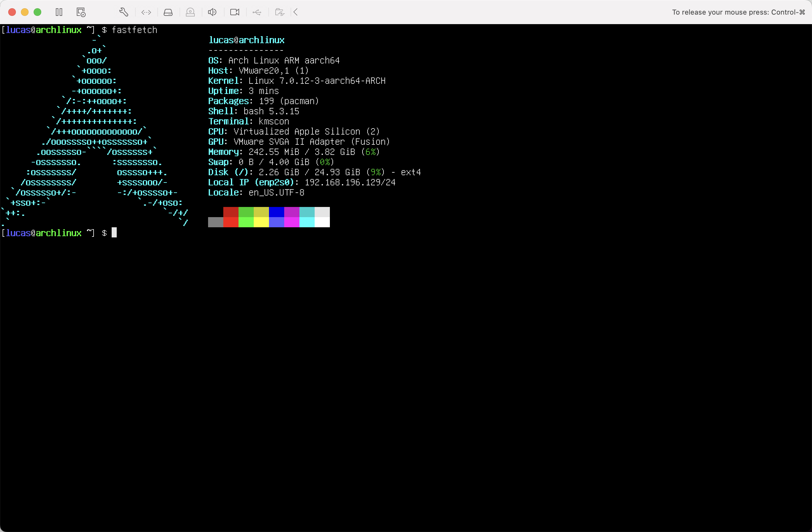Click the shared folders icon

[279, 12]
